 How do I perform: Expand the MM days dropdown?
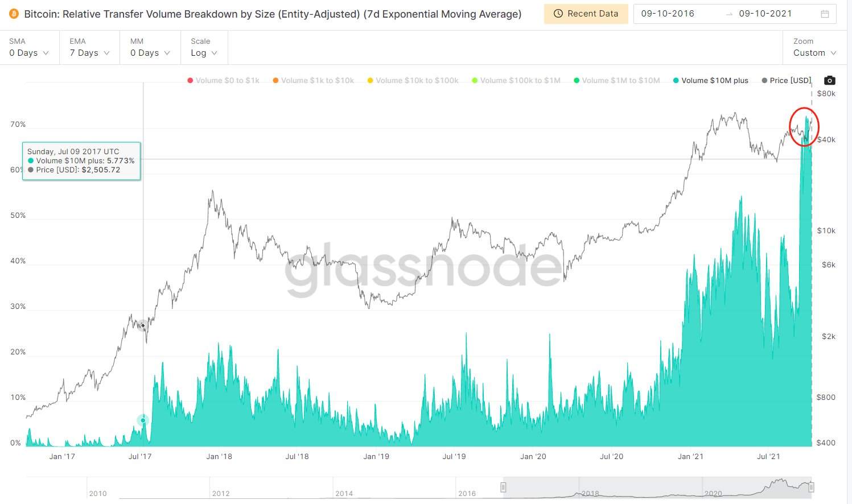[x=150, y=48]
